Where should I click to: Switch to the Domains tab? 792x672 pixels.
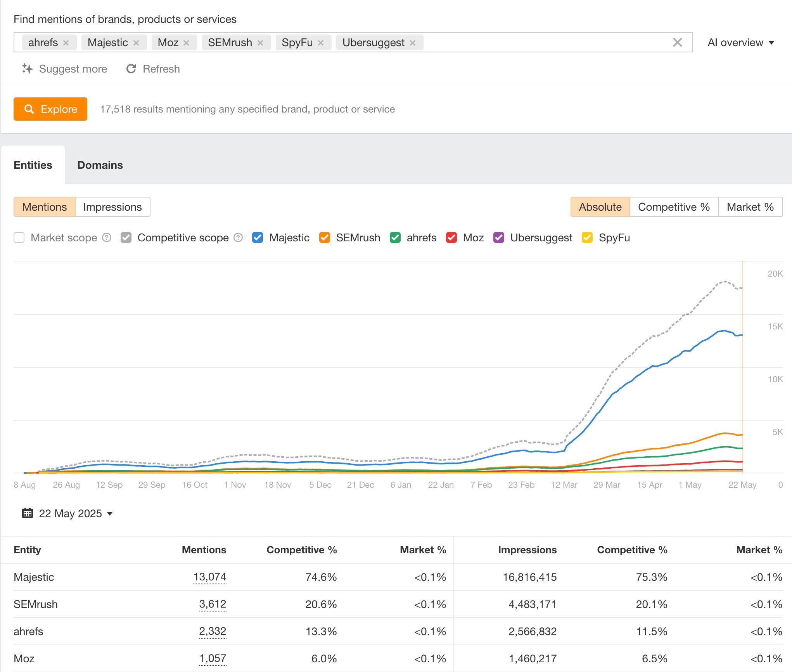(x=100, y=165)
